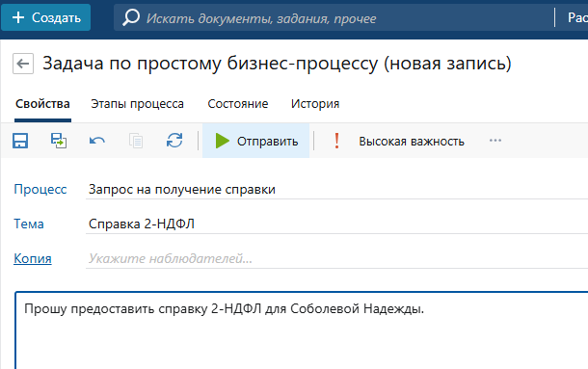The height and width of the screenshot is (369, 588).
Task: Click the greyed copy document icon
Action: [136, 141]
